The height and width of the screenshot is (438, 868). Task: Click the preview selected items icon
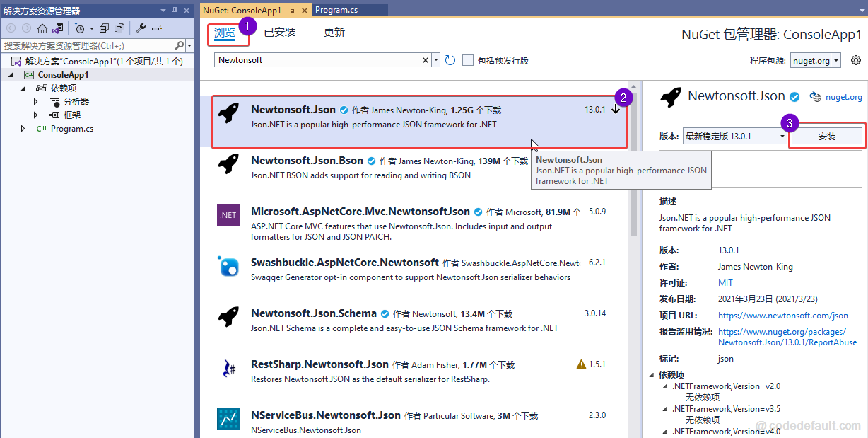(x=156, y=28)
